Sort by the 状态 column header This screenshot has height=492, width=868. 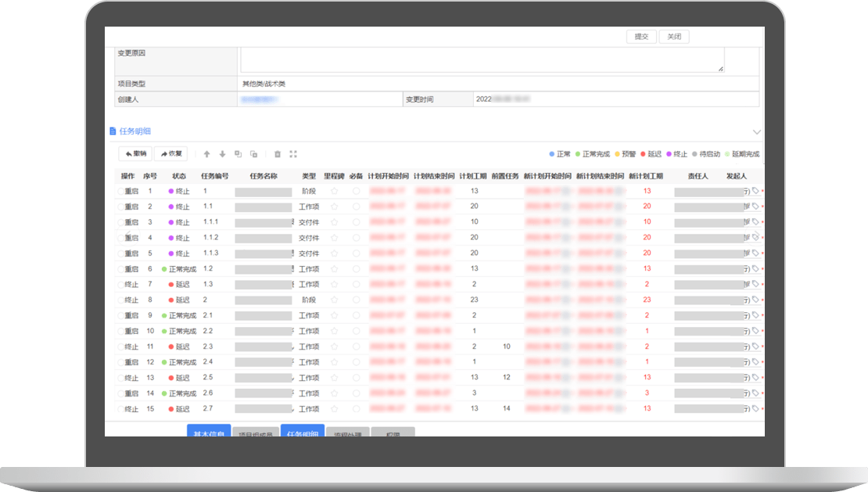tap(179, 176)
